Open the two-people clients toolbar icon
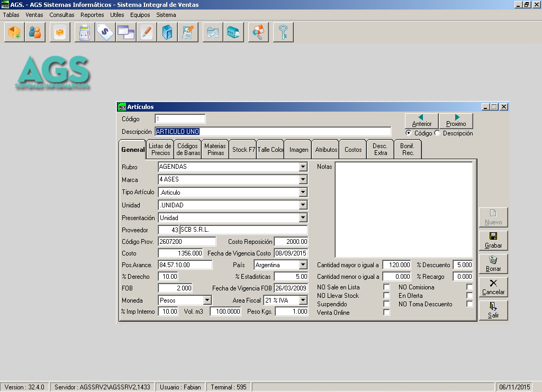 35,32
